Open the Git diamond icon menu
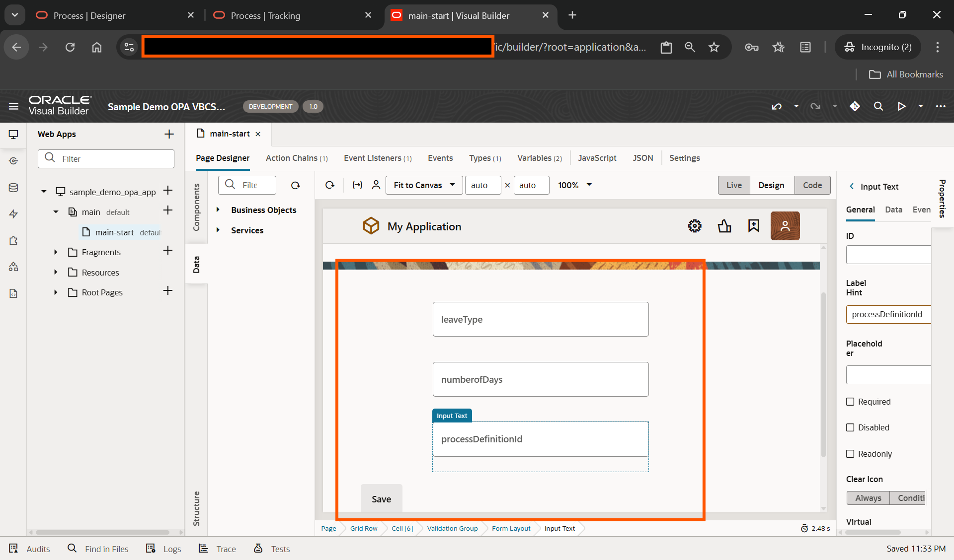This screenshot has width=954, height=560. (855, 106)
